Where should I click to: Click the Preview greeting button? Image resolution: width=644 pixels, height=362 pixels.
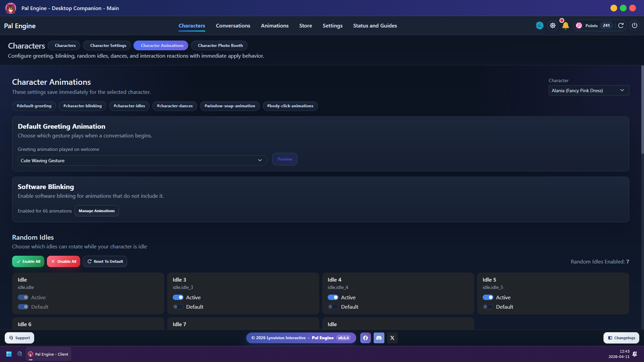(x=285, y=159)
